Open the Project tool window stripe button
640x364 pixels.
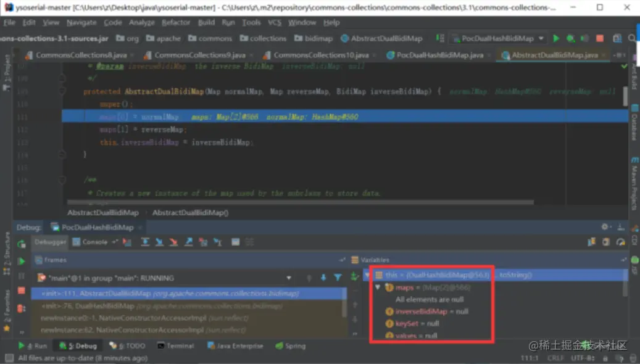(7, 73)
